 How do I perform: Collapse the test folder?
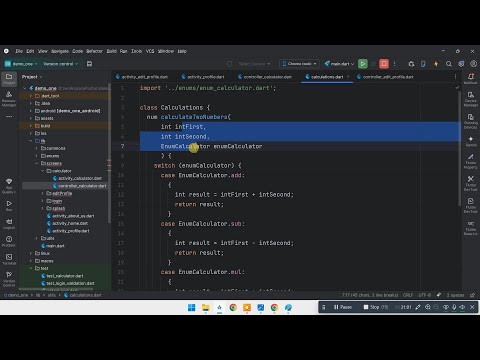(31, 268)
